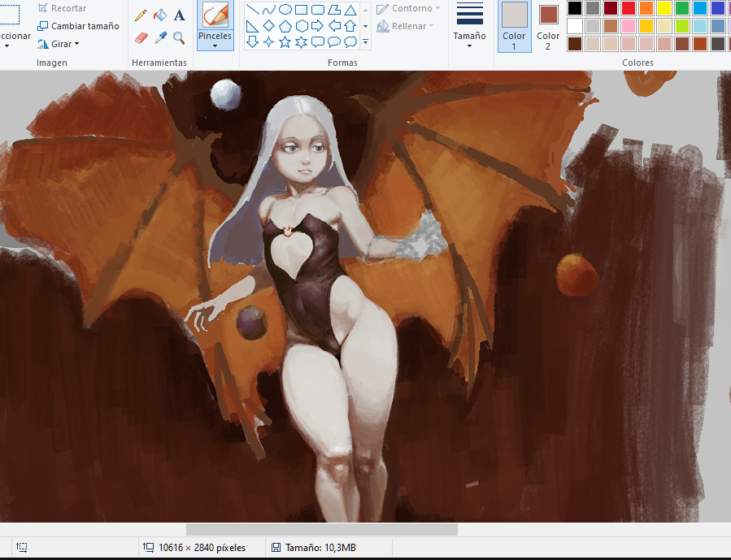Viewport: 731px width, 560px height.
Task: Pick the gold color swatch
Action: point(646,26)
